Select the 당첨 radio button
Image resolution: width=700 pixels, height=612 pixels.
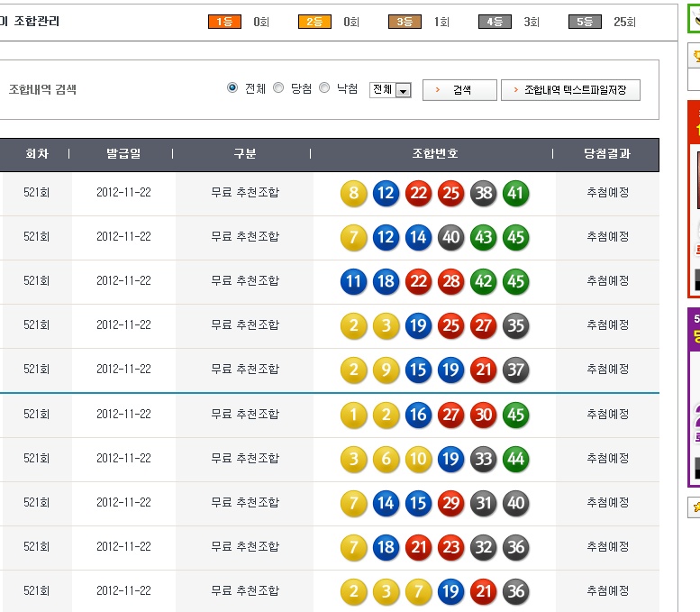click(x=278, y=88)
